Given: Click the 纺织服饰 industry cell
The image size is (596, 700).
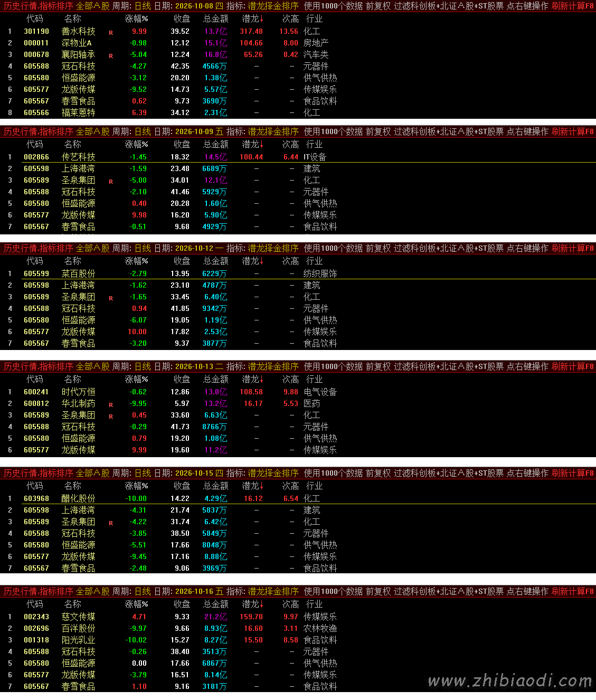Looking at the screenshot, I should [x=320, y=273].
